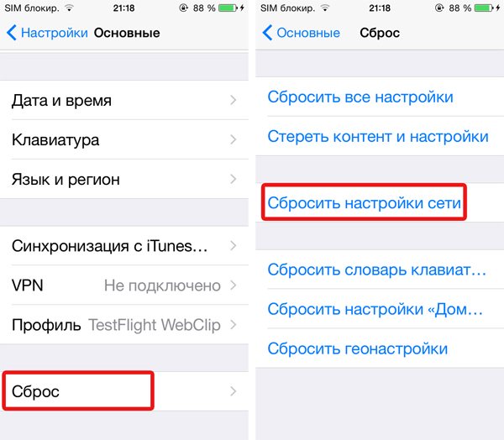Open Синхронизация с iTunes settings
The width and height of the screenshot is (504, 440).
point(124,246)
